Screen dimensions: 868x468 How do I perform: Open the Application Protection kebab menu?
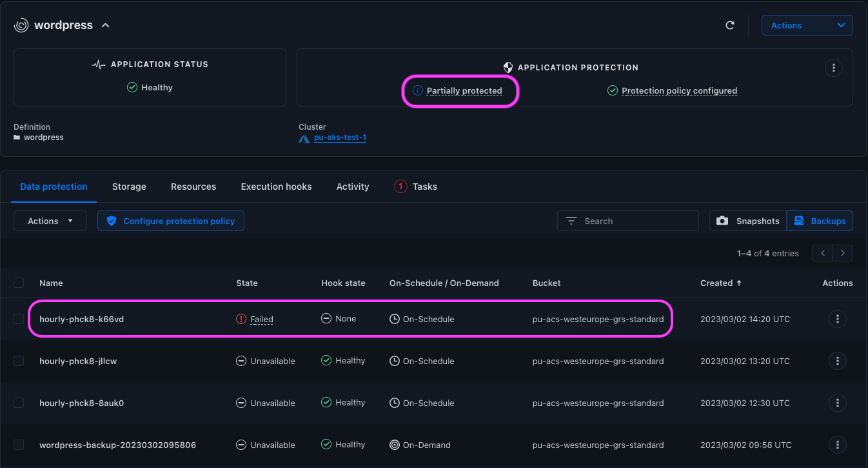click(x=834, y=68)
